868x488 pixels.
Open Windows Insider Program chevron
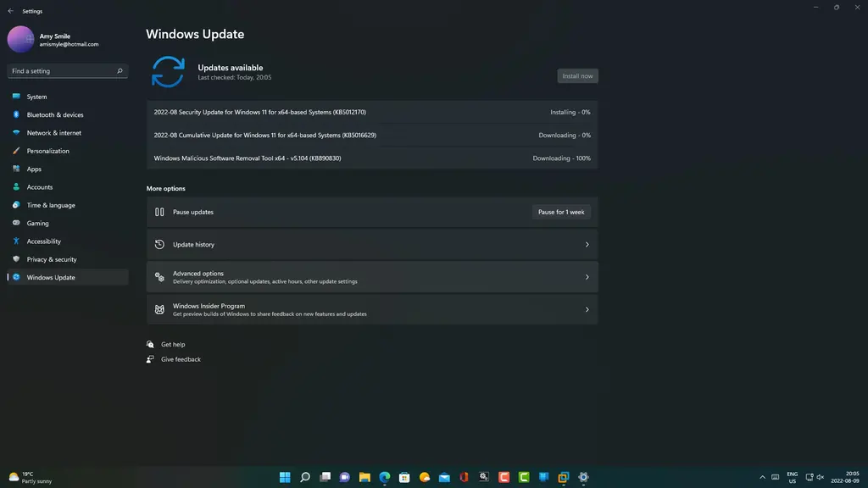pyautogui.click(x=587, y=309)
